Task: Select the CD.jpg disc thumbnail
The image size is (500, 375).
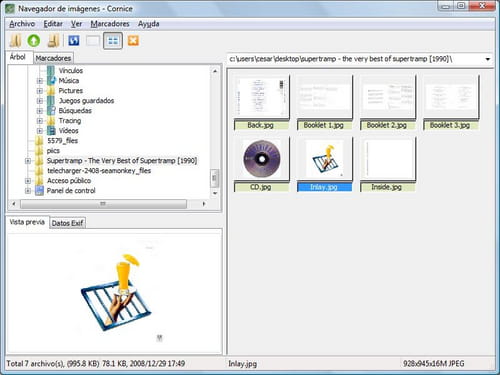Action: (262, 159)
